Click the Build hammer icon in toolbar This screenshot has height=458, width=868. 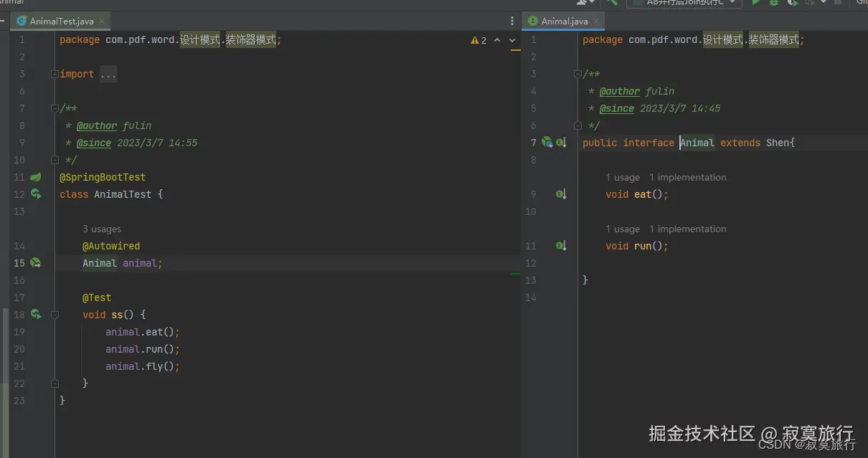coord(612,3)
